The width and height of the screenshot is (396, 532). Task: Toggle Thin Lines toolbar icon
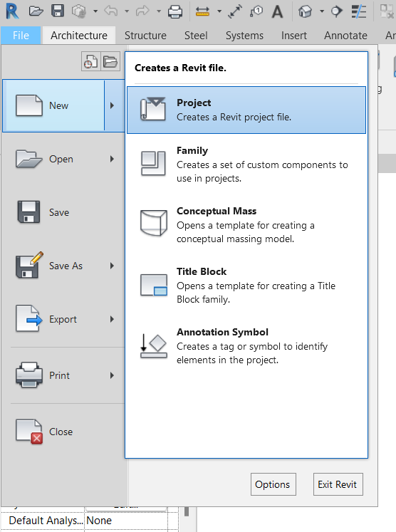[359, 11]
